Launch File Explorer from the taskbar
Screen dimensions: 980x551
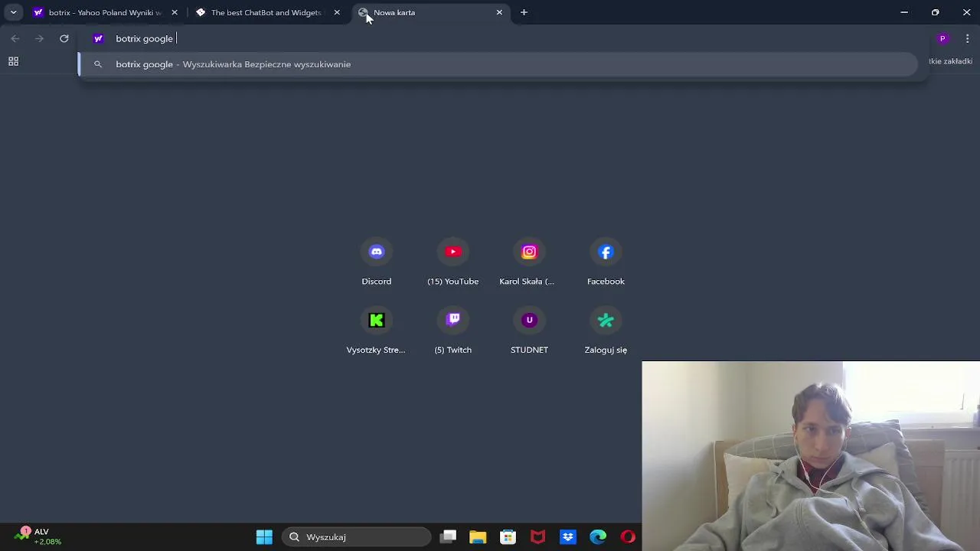coord(478,537)
